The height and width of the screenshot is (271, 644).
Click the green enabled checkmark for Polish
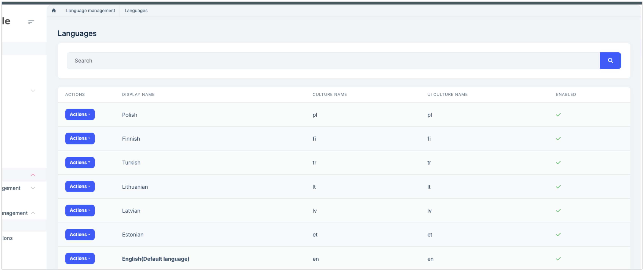point(558,115)
